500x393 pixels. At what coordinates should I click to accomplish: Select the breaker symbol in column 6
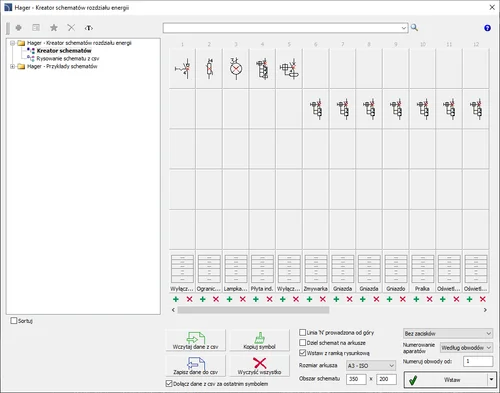pyautogui.click(x=316, y=109)
